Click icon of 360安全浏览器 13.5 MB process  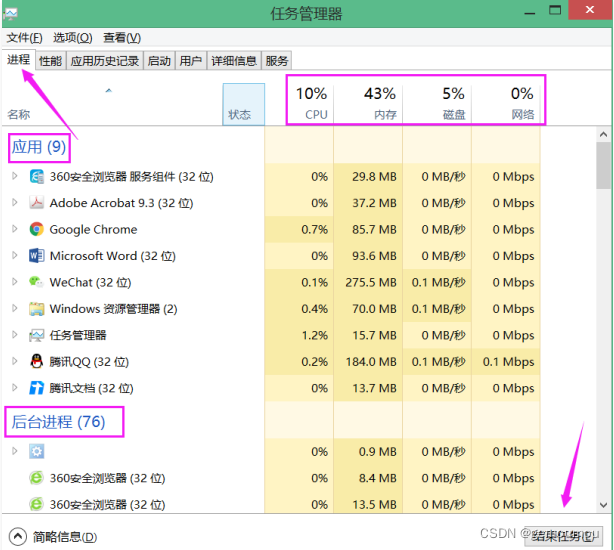36,504
